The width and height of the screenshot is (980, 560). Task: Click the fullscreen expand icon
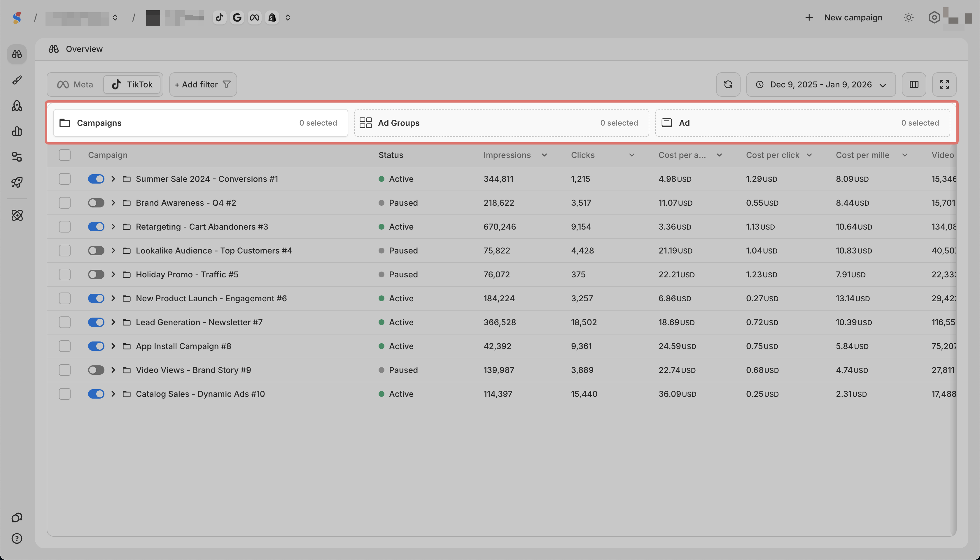(944, 84)
